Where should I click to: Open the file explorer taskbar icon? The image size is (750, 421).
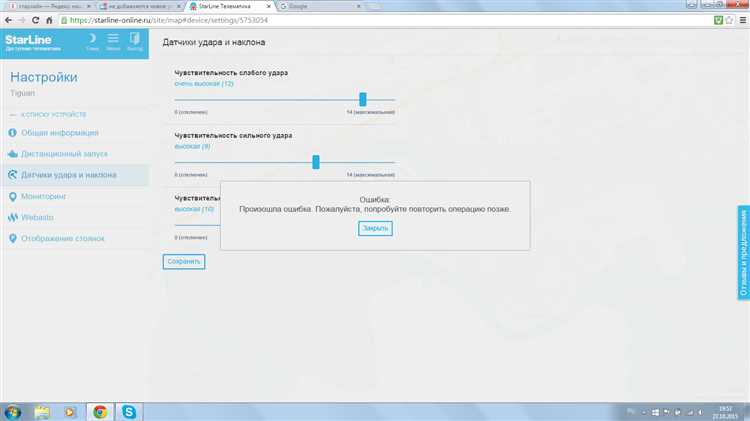[x=42, y=412]
